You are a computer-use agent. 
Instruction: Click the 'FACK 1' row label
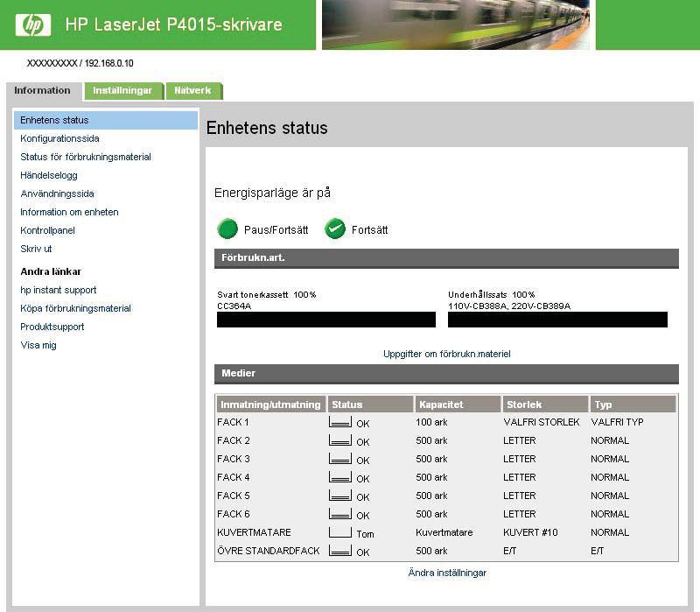[x=233, y=422]
